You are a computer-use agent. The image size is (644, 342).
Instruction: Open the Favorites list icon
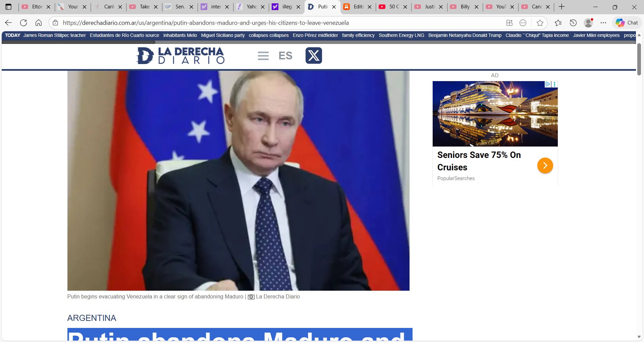(558, 23)
